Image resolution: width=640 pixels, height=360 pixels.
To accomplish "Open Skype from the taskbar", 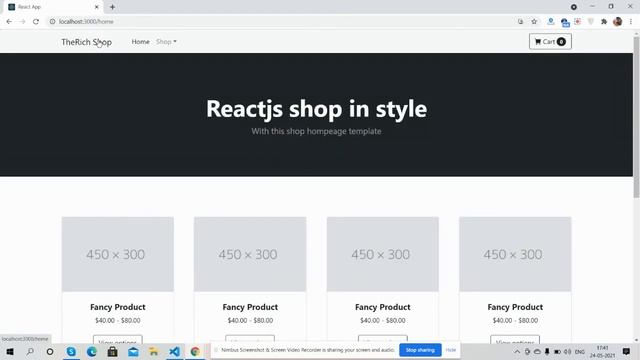I will pos(71,351).
